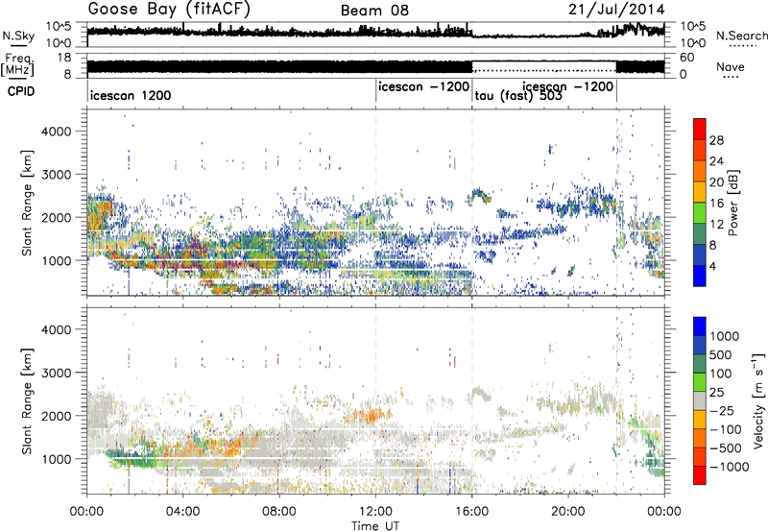Select the "100" value on the Velocity scale

point(720,374)
